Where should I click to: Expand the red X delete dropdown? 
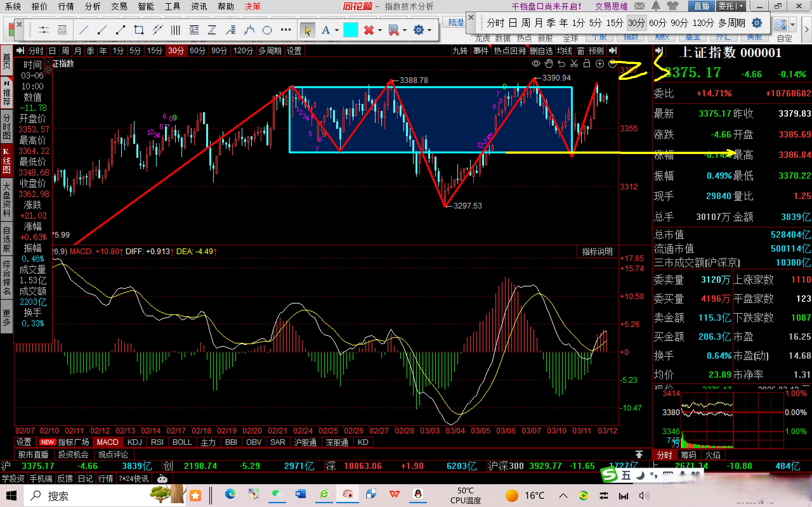tap(380, 30)
